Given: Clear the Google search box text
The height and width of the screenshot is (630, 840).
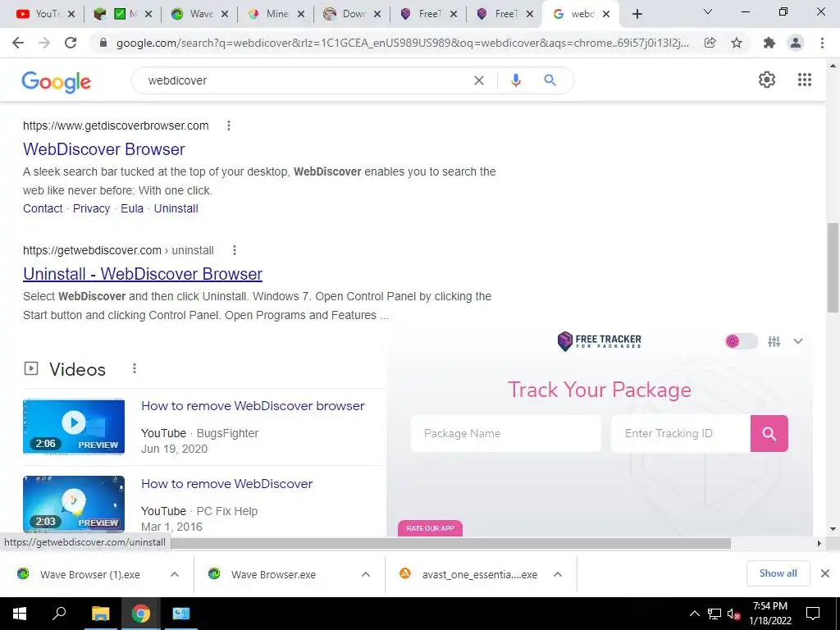Looking at the screenshot, I should [x=479, y=80].
